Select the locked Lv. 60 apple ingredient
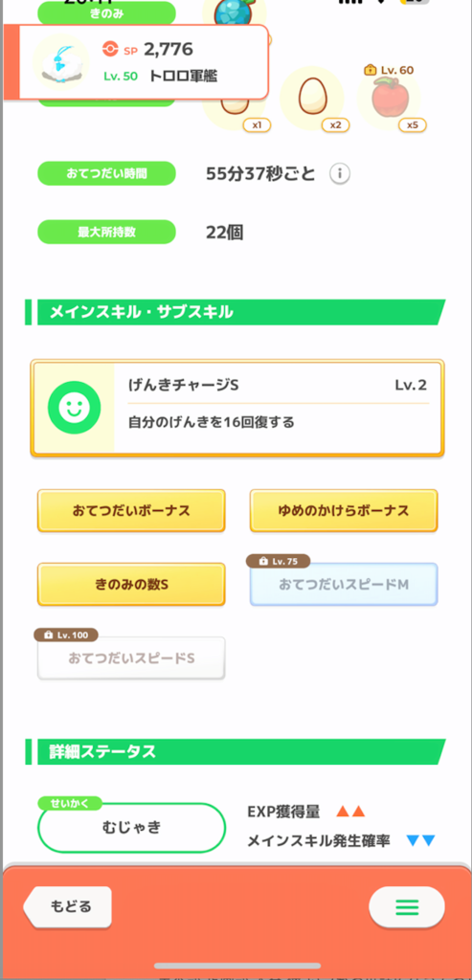Screen dimensions: 472x980 coord(389,98)
